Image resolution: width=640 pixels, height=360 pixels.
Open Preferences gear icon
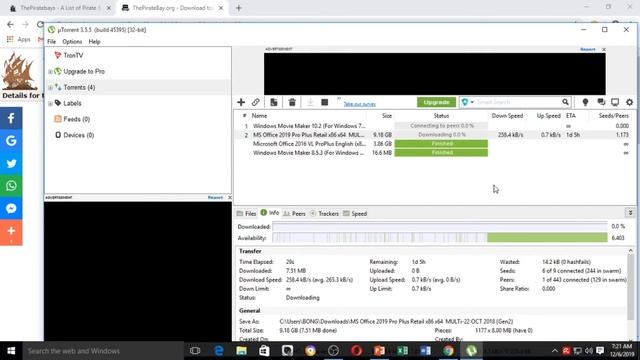[x=629, y=102]
